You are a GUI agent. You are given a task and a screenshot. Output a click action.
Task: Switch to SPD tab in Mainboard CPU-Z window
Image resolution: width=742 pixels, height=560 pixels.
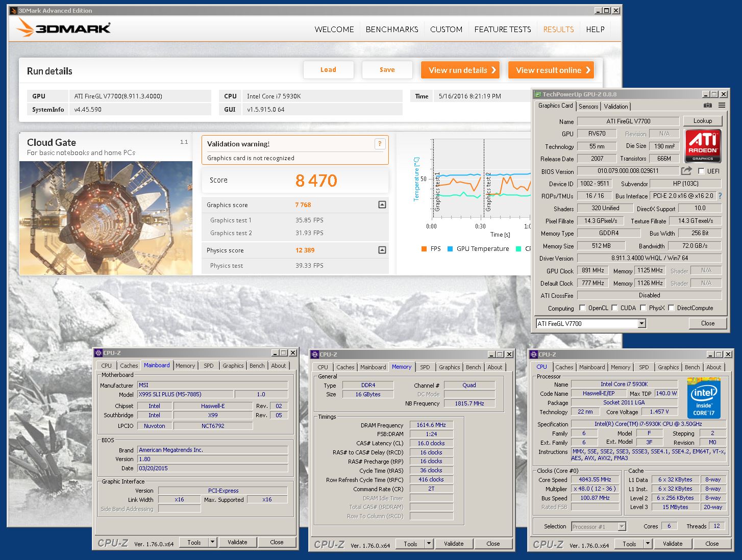(x=209, y=366)
